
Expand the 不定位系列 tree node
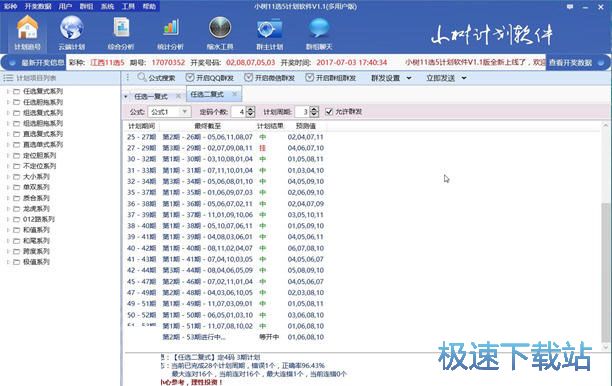(7, 166)
